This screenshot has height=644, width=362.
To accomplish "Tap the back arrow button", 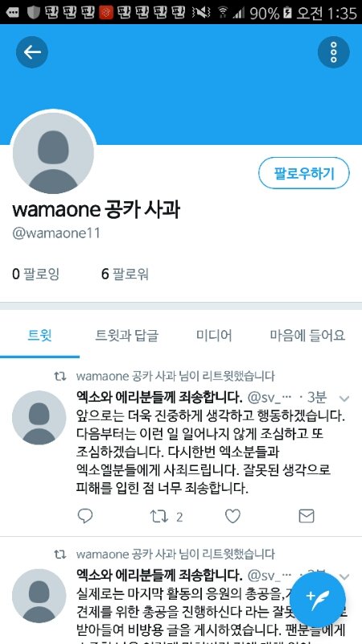I will click(32, 52).
